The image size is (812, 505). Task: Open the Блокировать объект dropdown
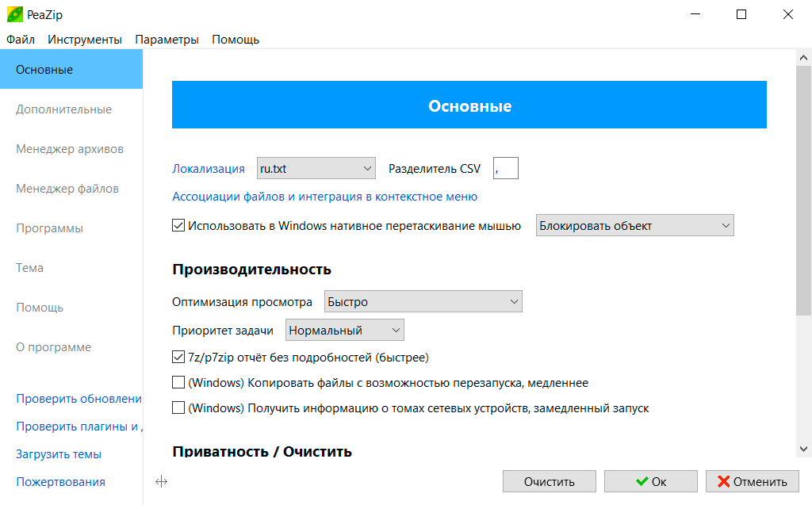[x=635, y=225]
